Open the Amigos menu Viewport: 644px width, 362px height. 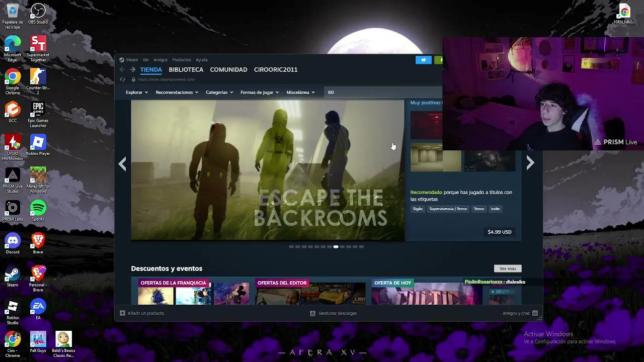160,60
